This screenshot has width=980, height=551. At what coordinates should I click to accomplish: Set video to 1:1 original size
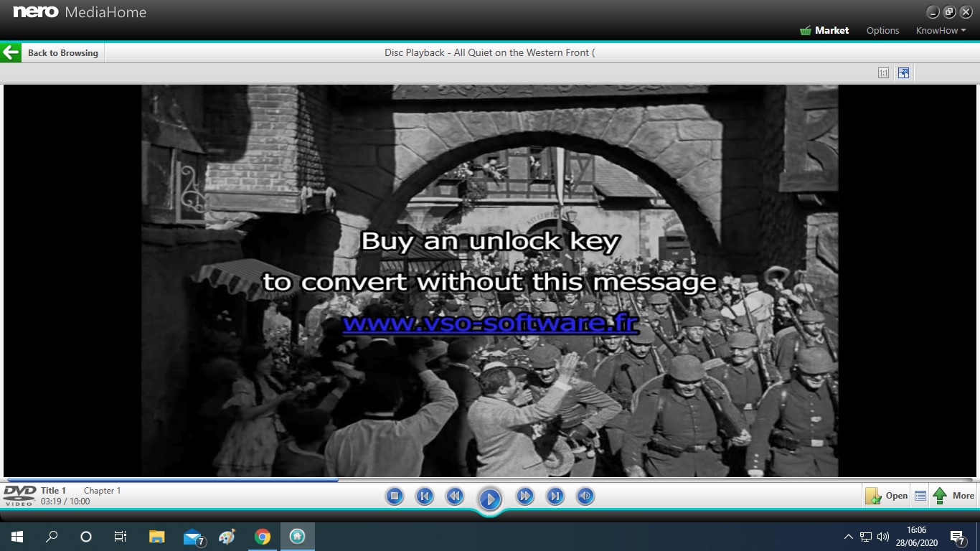click(883, 72)
